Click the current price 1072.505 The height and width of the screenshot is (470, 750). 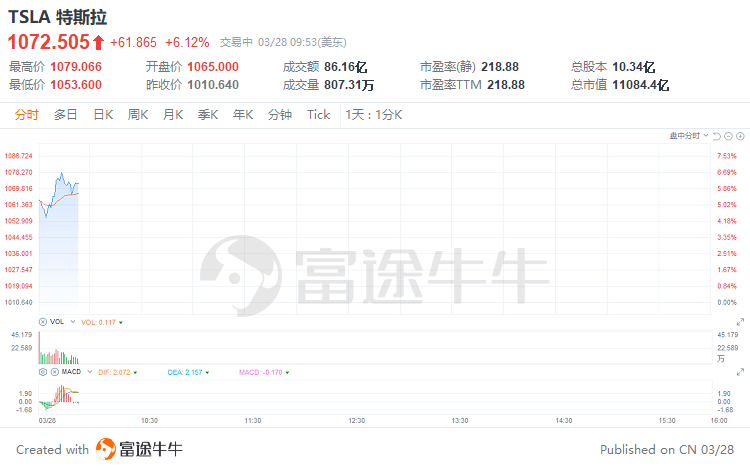pos(49,42)
